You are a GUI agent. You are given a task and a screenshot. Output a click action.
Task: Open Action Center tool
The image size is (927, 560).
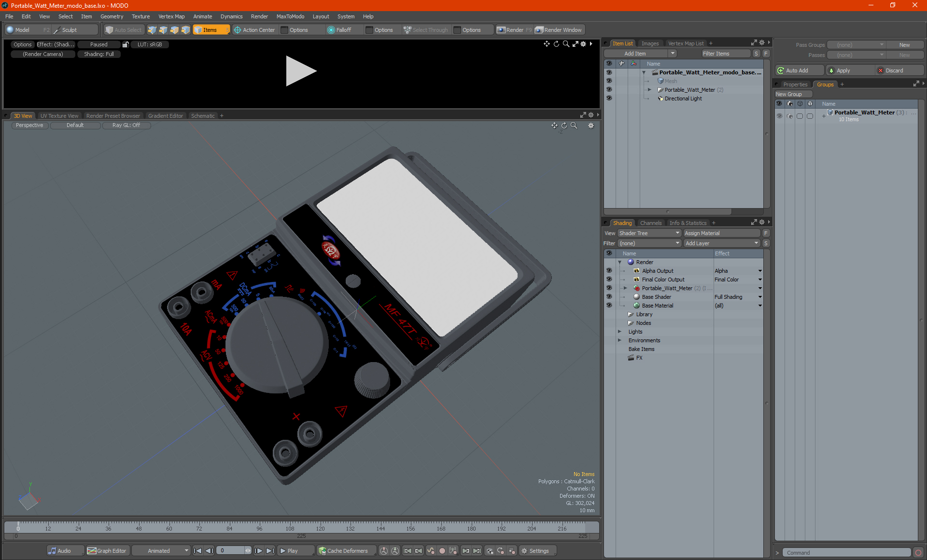tap(254, 30)
